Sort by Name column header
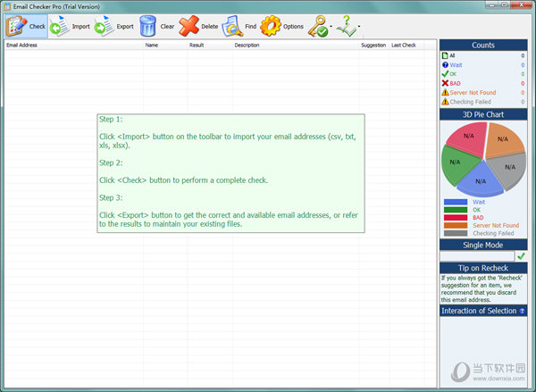This screenshot has height=392, width=536. [165, 46]
